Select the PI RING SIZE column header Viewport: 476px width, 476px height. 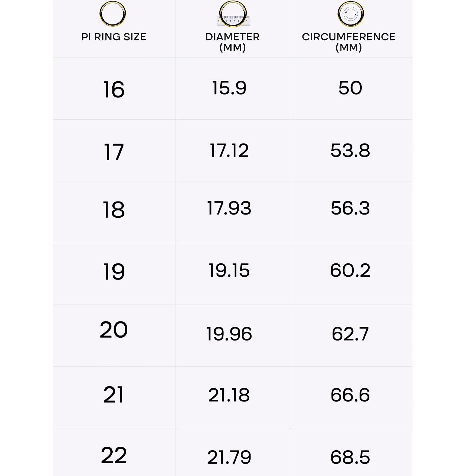tap(114, 37)
